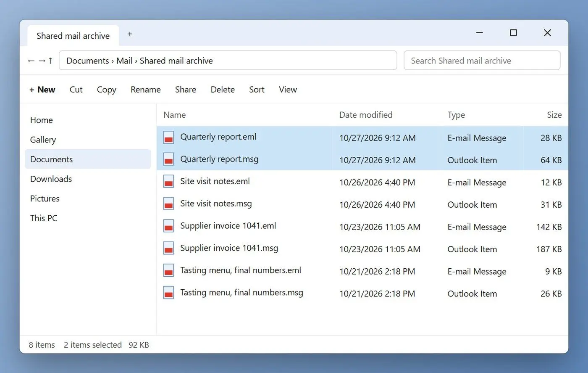Sort by the Date modified column header
The width and height of the screenshot is (588, 373).
366,115
